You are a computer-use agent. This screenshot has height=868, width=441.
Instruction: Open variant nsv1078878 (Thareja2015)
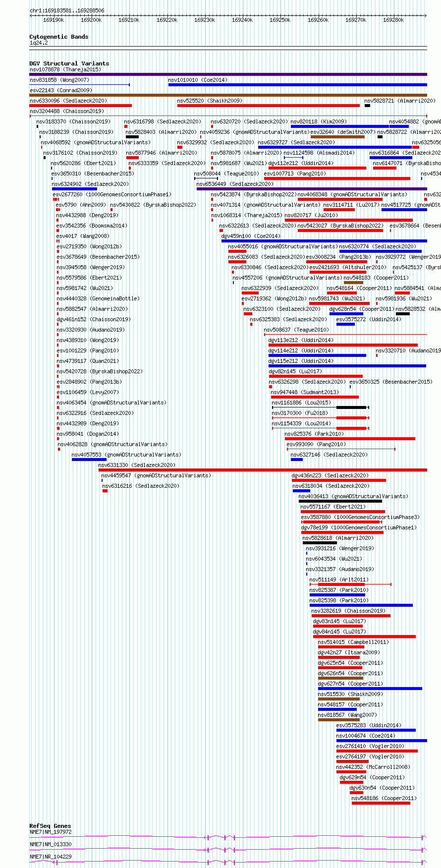[x=65, y=69]
